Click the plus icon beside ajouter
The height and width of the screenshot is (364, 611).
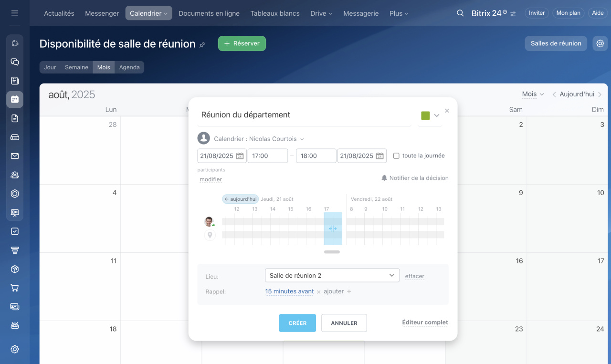tap(349, 291)
